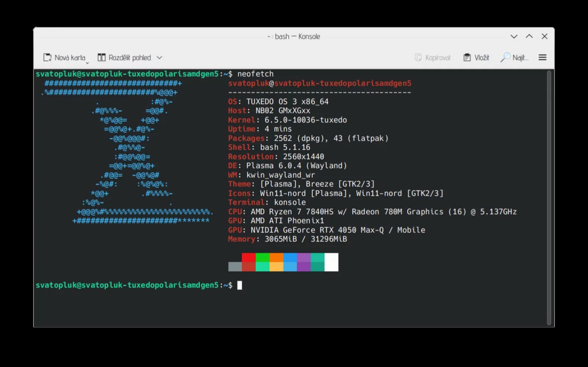Open a new tab with Nová karta

(65, 58)
